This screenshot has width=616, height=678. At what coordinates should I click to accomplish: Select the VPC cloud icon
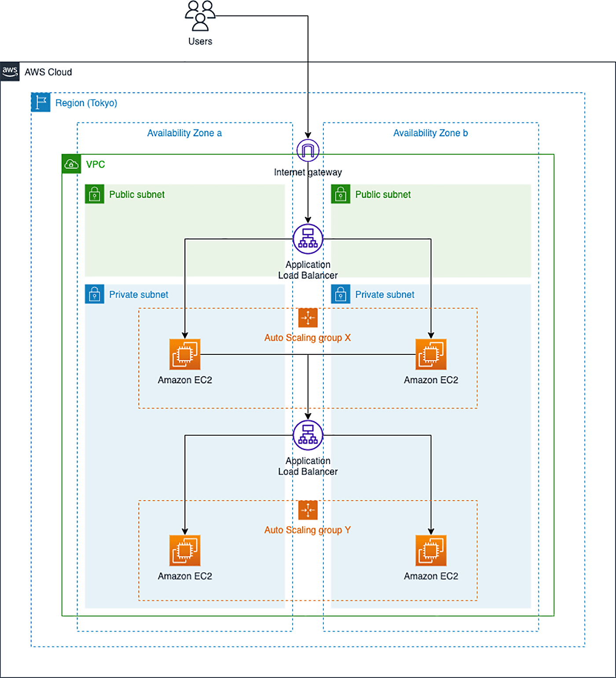(71, 164)
